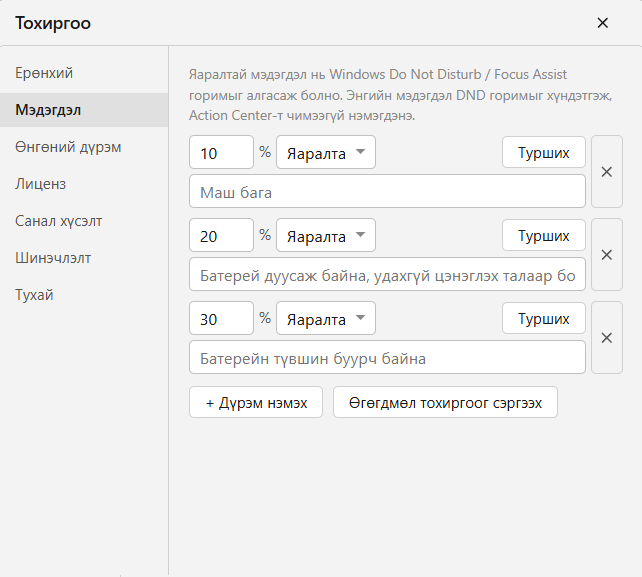Viewport: 642px width, 577px height.
Task: Switch to Санал хүсэлт section
Action: coord(84,221)
